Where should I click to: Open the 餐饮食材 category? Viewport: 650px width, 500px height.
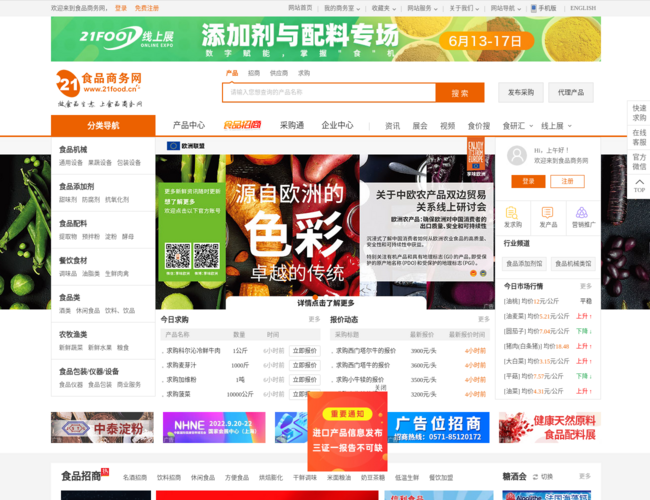pos(73,260)
